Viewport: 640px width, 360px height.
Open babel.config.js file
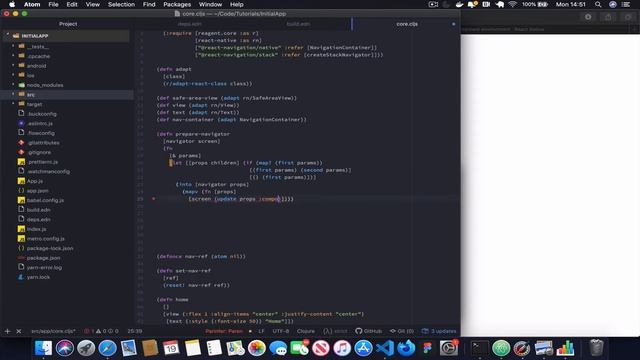(x=45, y=200)
